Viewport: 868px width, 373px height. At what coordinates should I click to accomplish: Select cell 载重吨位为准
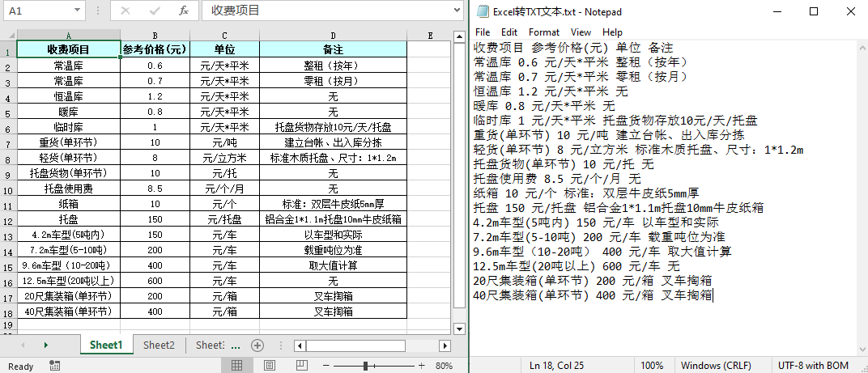pos(334,250)
